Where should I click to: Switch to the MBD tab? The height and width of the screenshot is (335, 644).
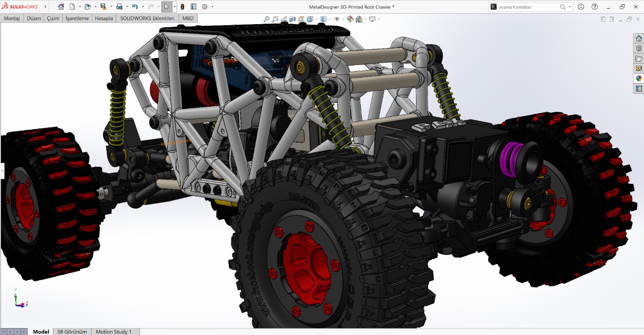point(188,18)
